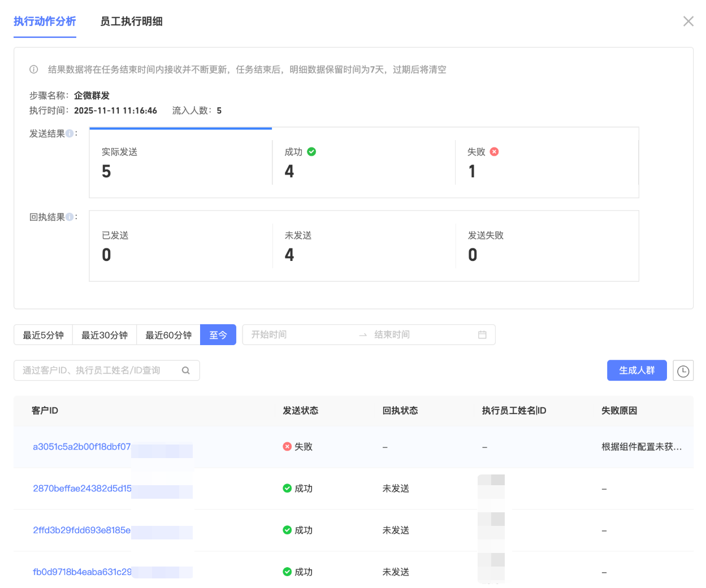Switch to 执行动作分析 tab
706x588 pixels.
45,21
